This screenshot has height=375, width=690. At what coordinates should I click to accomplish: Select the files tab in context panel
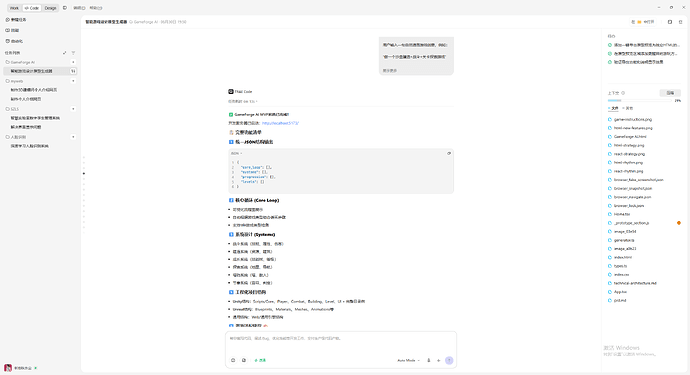(x=613, y=108)
